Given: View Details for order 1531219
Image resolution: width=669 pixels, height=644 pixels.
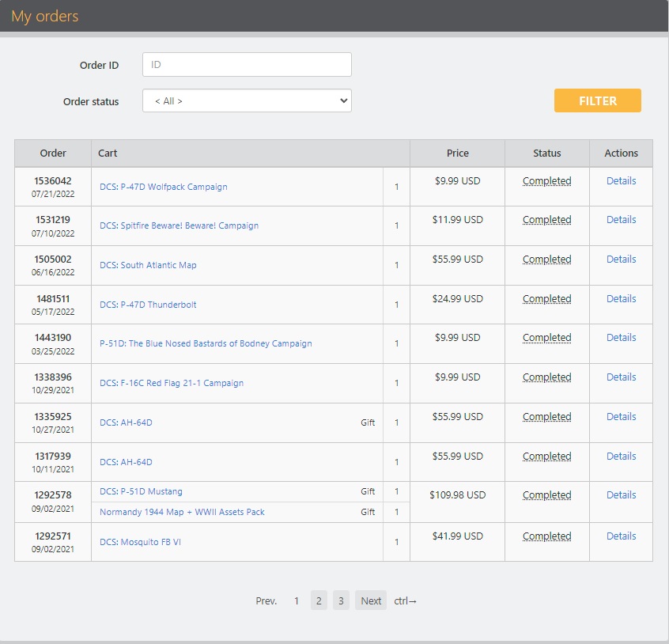Looking at the screenshot, I should pyautogui.click(x=622, y=220).
